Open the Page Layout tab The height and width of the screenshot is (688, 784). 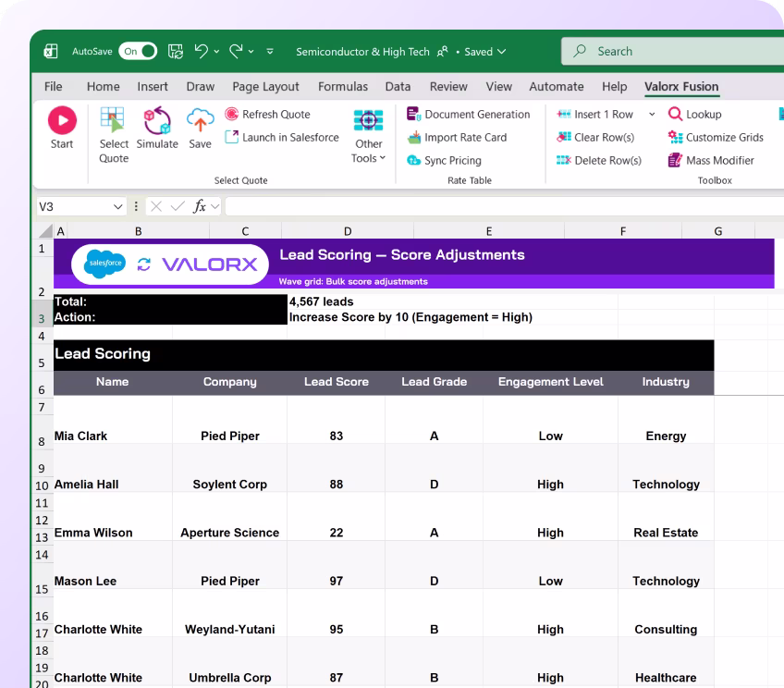(265, 87)
